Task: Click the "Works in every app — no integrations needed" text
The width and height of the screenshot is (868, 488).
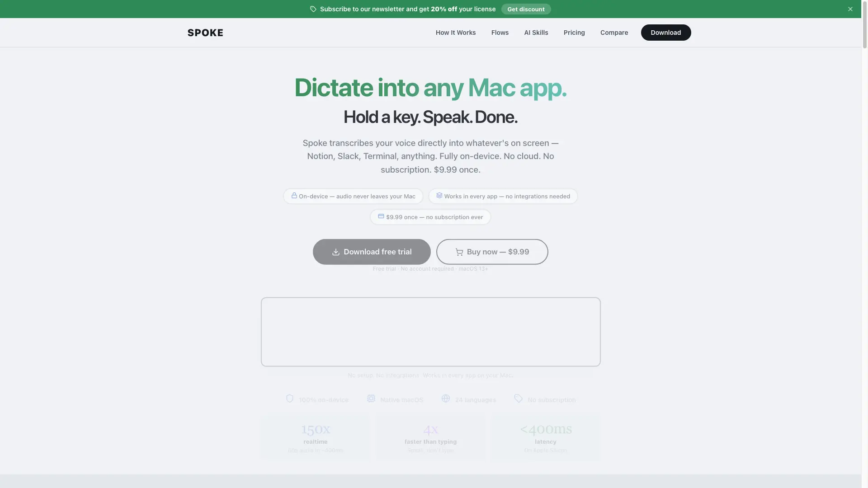Action: point(507,197)
